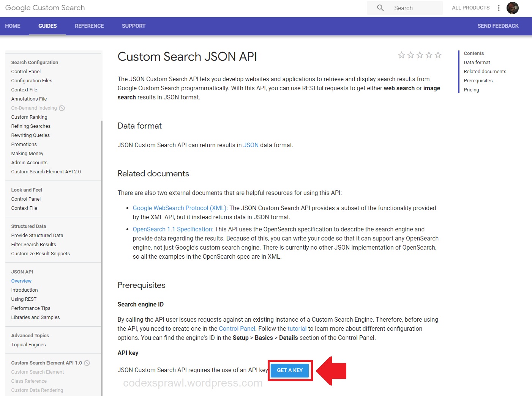Open Custom Ranking in sidebar
Screen dimensions: 532x396
pyautogui.click(x=29, y=117)
